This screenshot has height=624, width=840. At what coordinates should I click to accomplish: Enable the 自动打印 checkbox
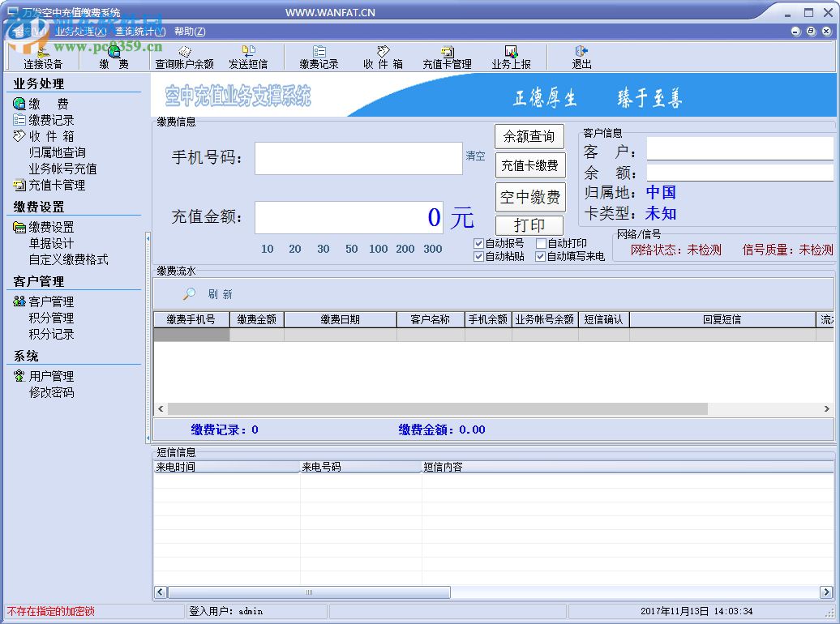tap(540, 242)
